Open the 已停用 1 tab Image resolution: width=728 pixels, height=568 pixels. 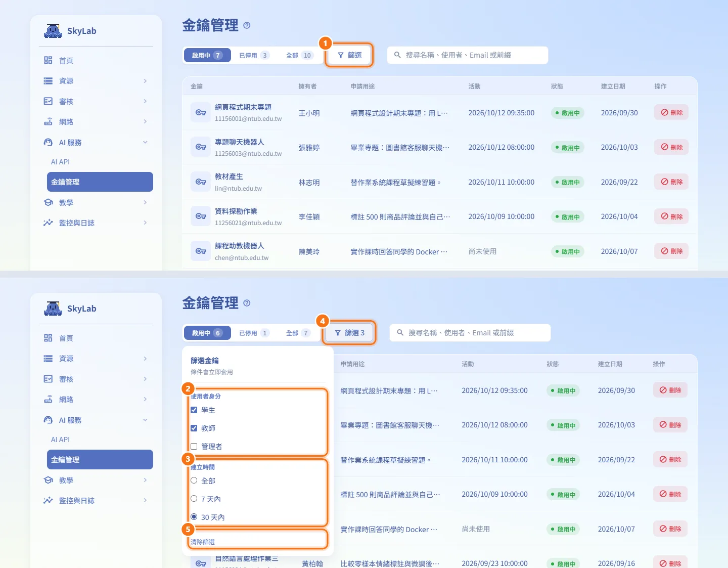254,333
